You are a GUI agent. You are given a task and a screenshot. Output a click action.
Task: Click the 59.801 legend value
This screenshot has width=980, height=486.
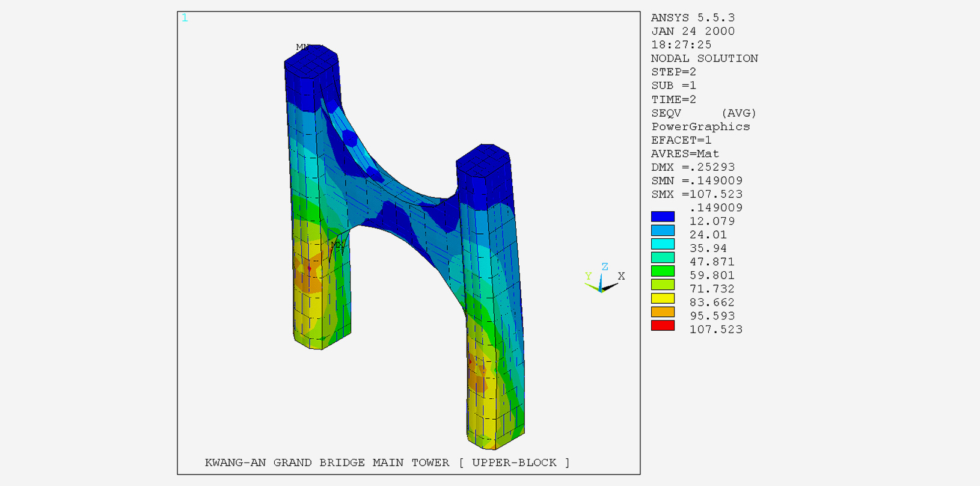712,275
